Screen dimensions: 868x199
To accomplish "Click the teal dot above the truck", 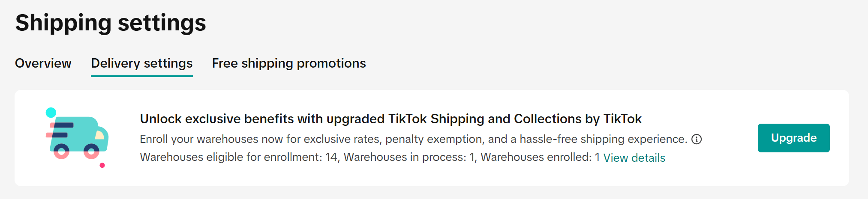I will coord(51,113).
